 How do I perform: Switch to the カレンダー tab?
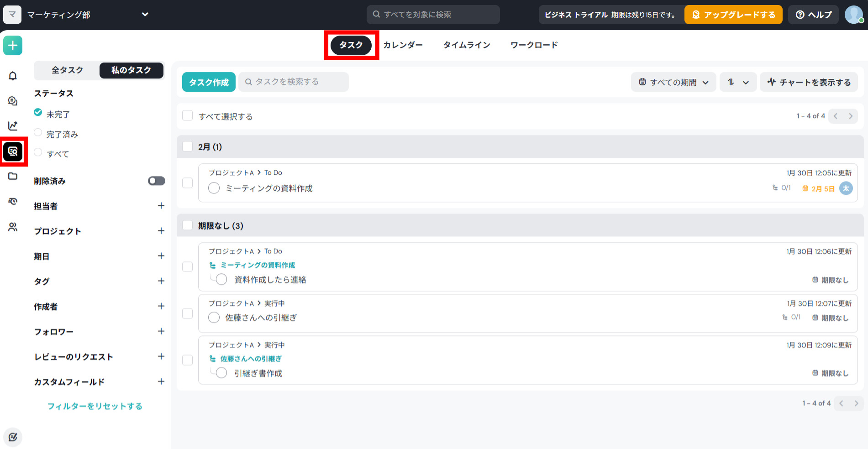pos(402,45)
